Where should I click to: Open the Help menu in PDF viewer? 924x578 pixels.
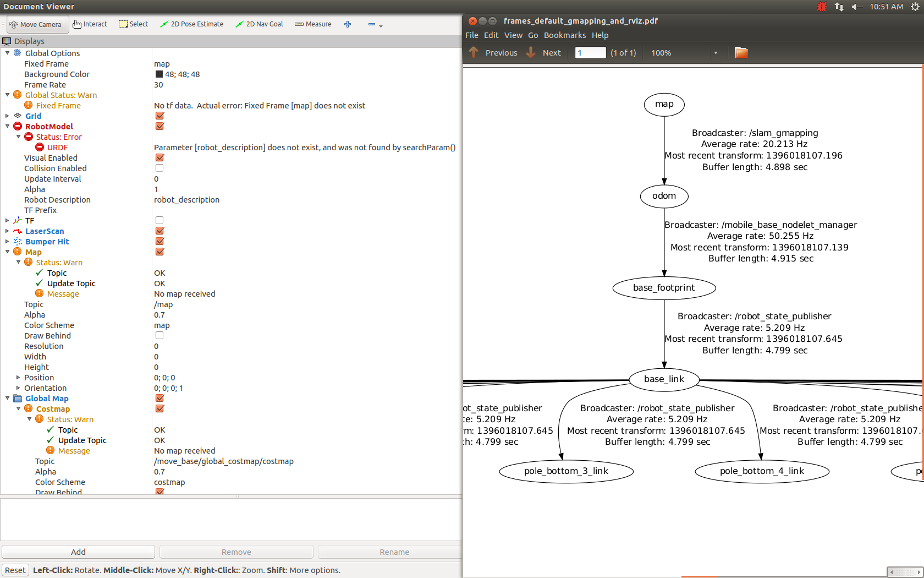(x=600, y=35)
